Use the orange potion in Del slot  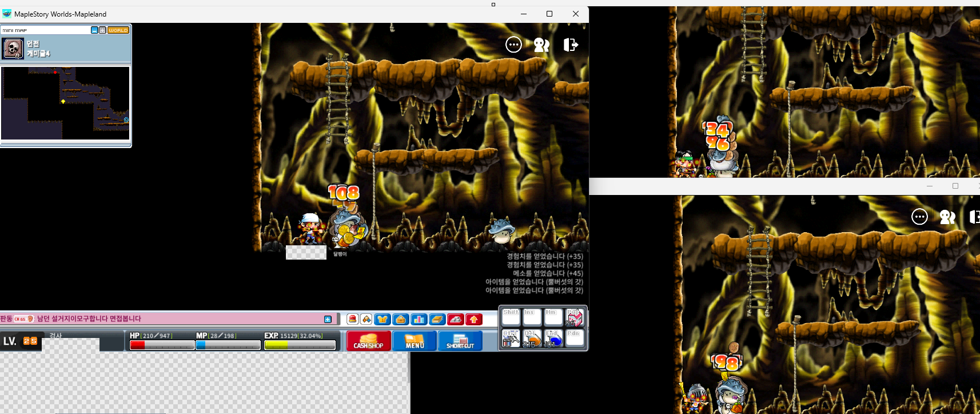coord(532,339)
